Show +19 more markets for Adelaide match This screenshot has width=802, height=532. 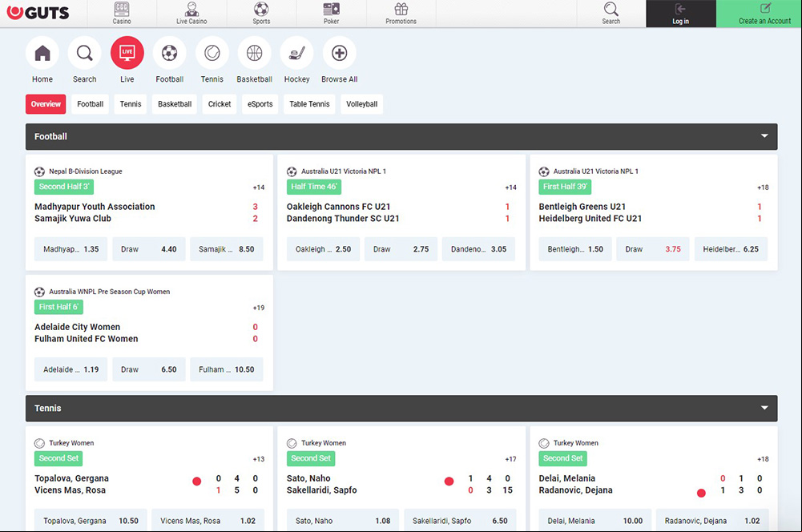pos(259,308)
